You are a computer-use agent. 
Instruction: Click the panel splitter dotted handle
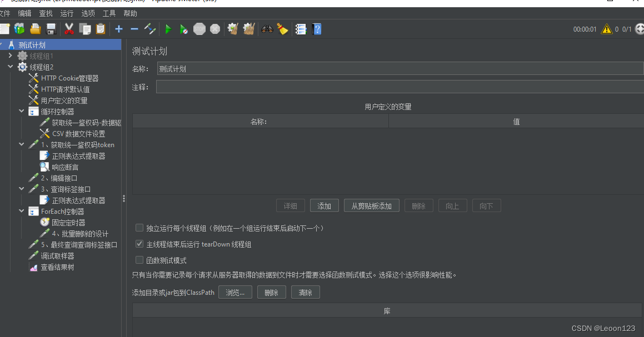tap(123, 199)
